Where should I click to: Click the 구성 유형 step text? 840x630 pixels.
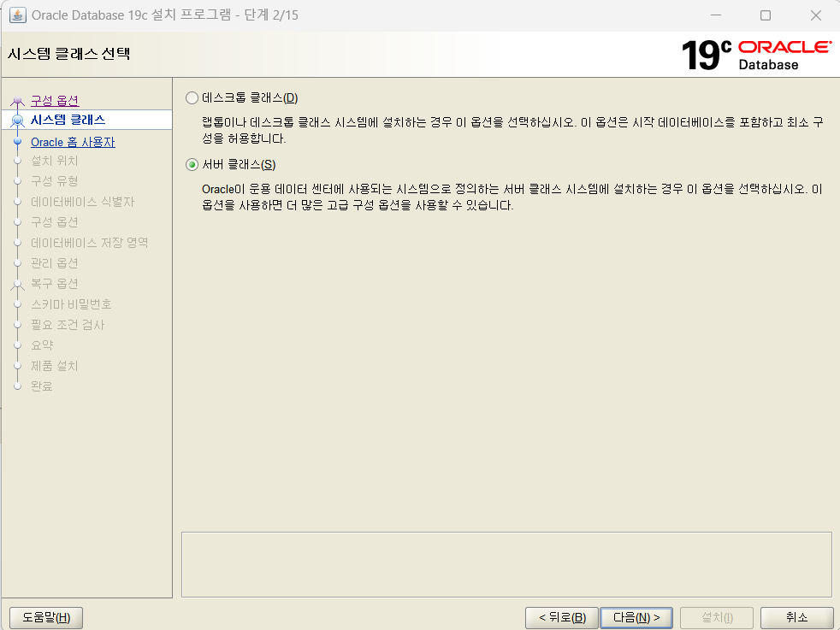coord(54,181)
